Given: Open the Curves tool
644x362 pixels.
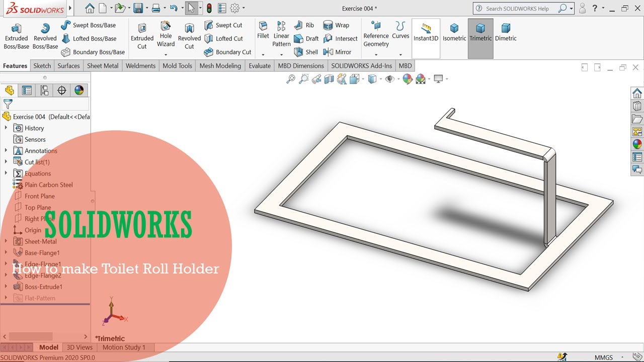Looking at the screenshot, I should [400, 30].
